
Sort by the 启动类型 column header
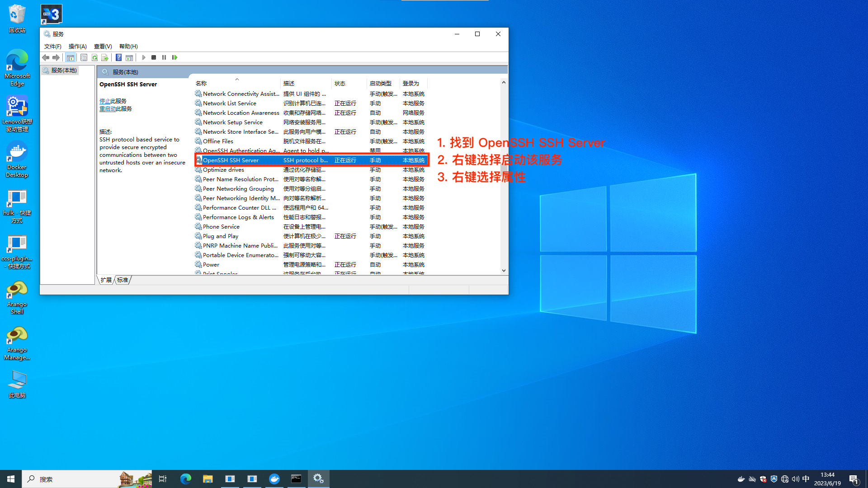(x=383, y=83)
